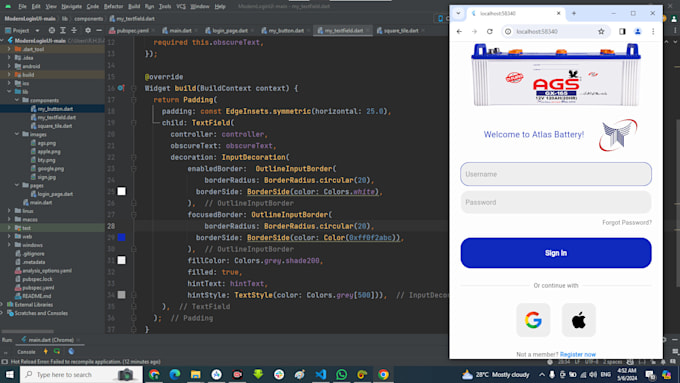Fold the code block at line 17

tap(134, 100)
